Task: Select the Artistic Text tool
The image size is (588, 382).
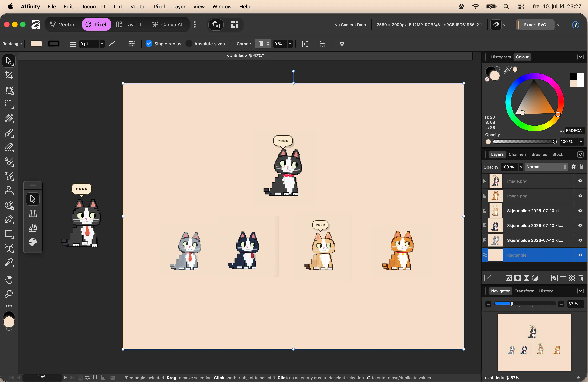Action: (x=9, y=248)
